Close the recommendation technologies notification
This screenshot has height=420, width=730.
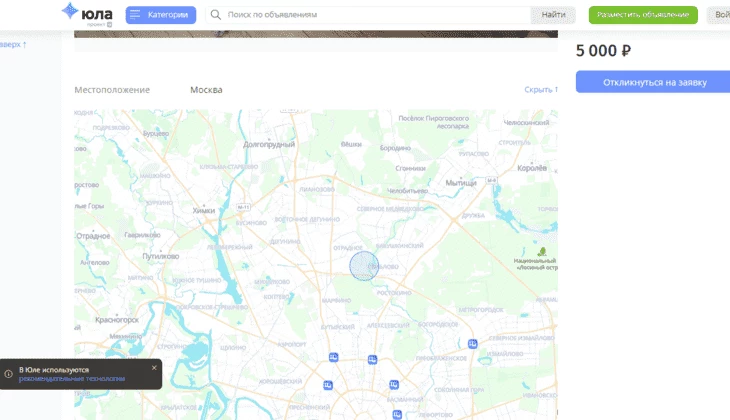coord(154,367)
